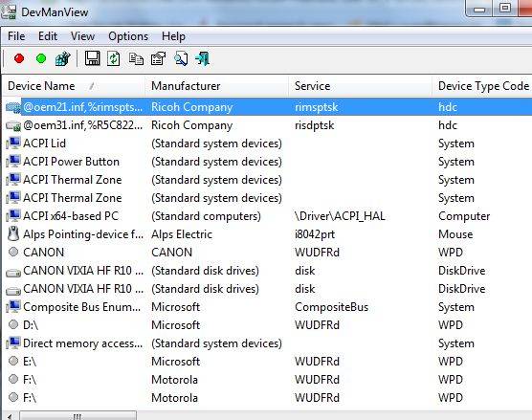Select the ACPI x64-based PC row
The image size is (532, 420).
click(x=267, y=216)
